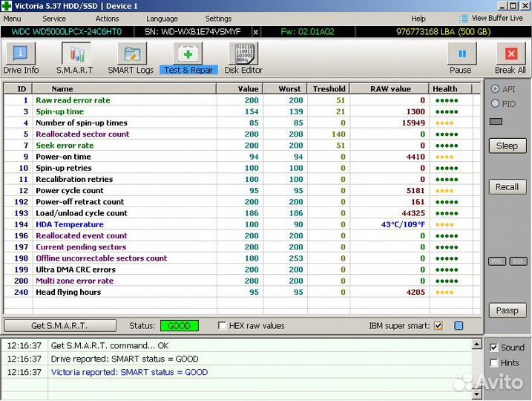
Task: Open the Language menu
Action: (x=162, y=19)
